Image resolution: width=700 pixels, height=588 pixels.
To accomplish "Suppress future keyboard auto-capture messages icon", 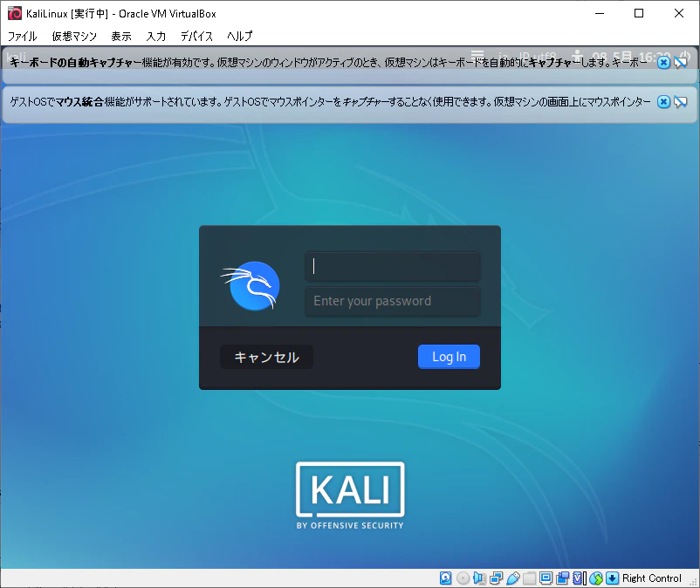I will pyautogui.click(x=680, y=63).
